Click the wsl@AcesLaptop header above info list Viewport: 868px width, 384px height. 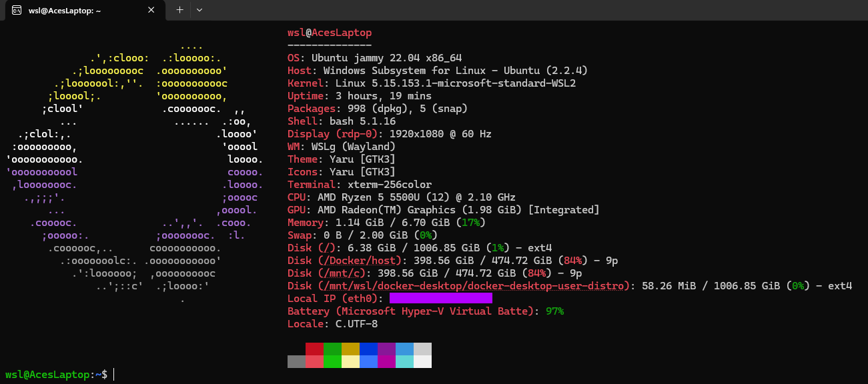coord(330,33)
